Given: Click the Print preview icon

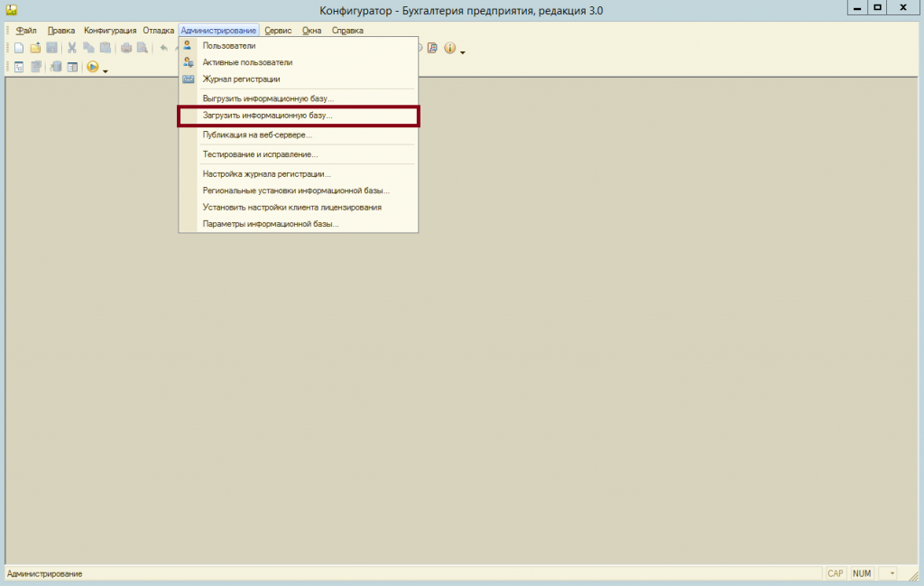Looking at the screenshot, I should click(143, 49).
